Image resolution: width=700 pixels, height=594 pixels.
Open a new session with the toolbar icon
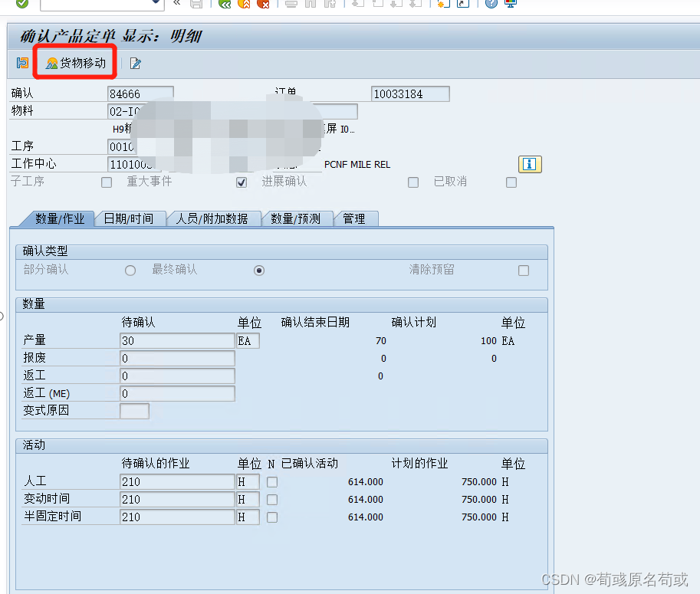[x=443, y=4]
